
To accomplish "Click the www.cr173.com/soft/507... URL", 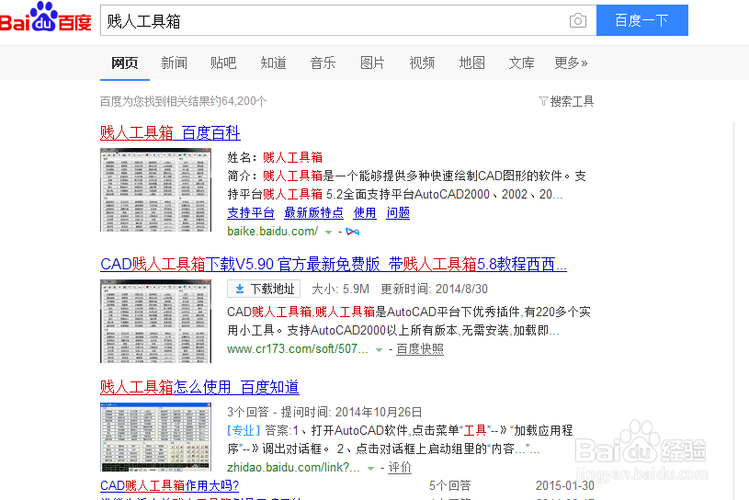I will pos(298,349).
